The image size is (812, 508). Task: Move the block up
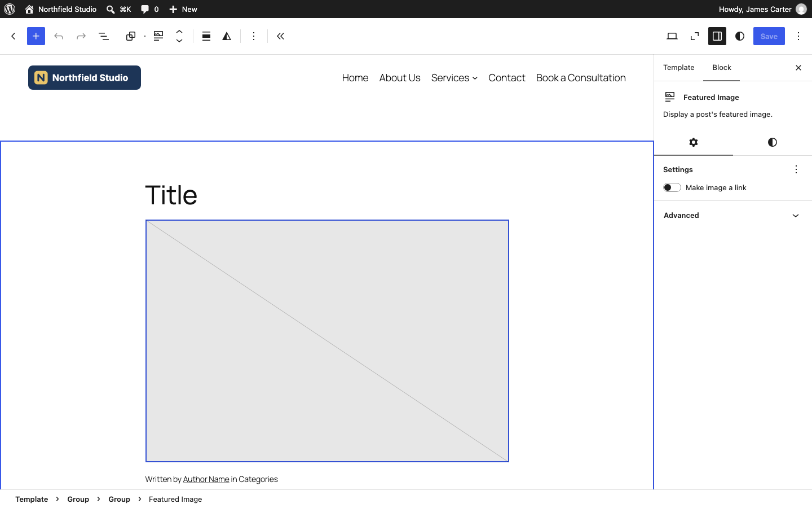point(179,32)
